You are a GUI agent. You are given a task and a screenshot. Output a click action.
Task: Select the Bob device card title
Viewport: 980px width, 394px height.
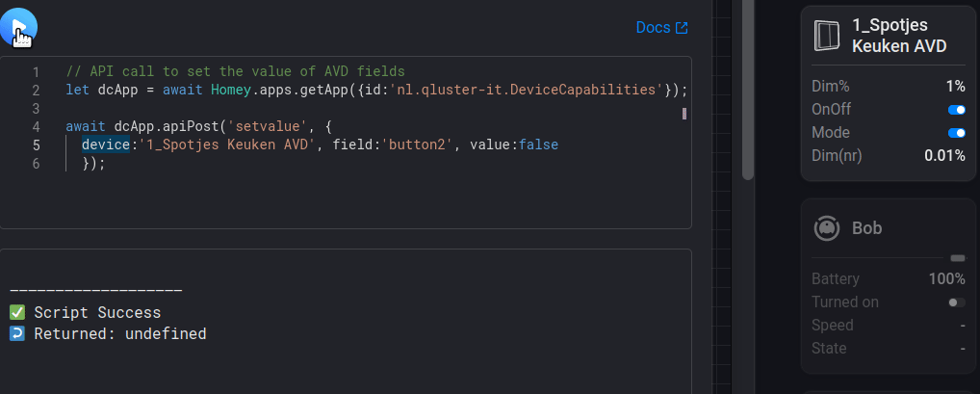click(x=866, y=228)
